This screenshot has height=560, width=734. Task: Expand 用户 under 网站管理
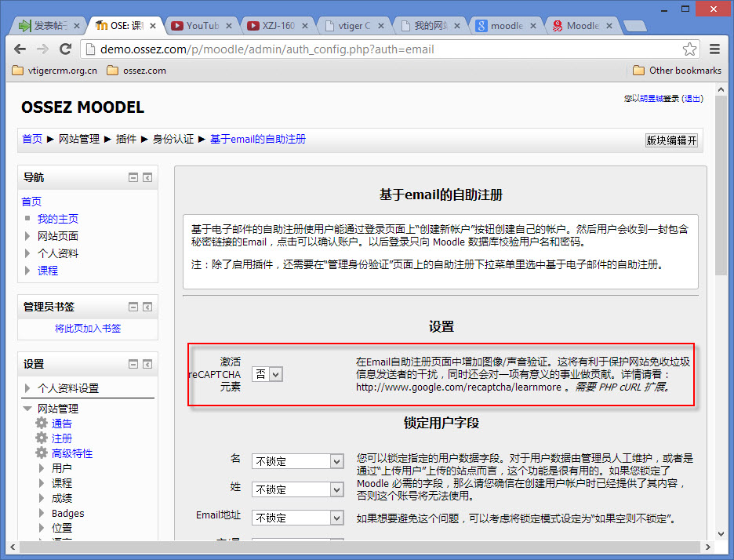42,467
